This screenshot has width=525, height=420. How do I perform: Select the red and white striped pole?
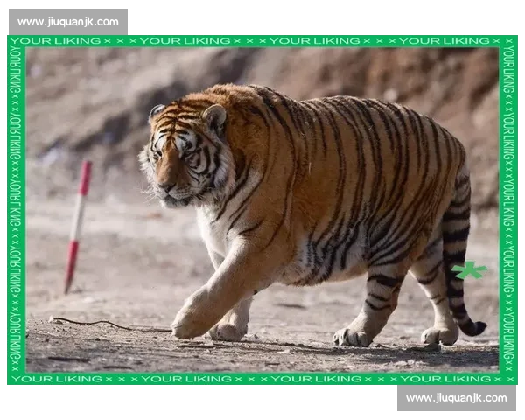coord(78,225)
